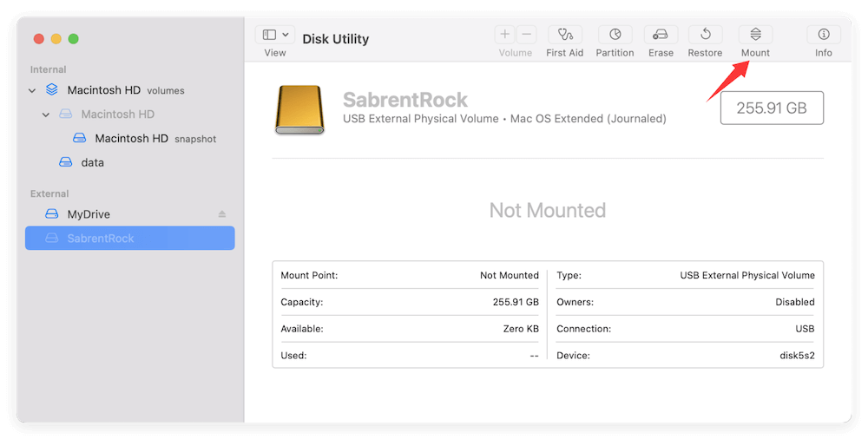Click the Zero KB available value
The width and height of the screenshot is (868, 439).
(521, 329)
